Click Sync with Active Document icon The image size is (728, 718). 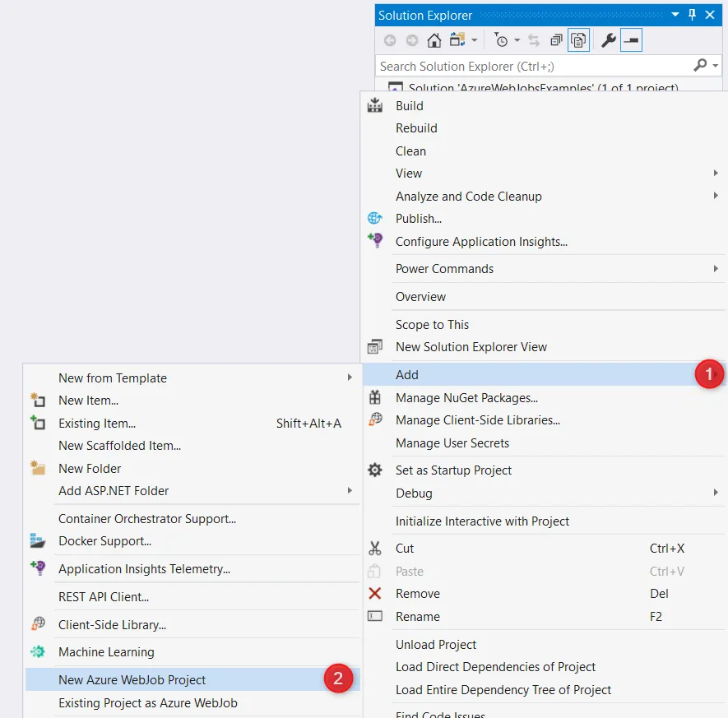point(534,40)
